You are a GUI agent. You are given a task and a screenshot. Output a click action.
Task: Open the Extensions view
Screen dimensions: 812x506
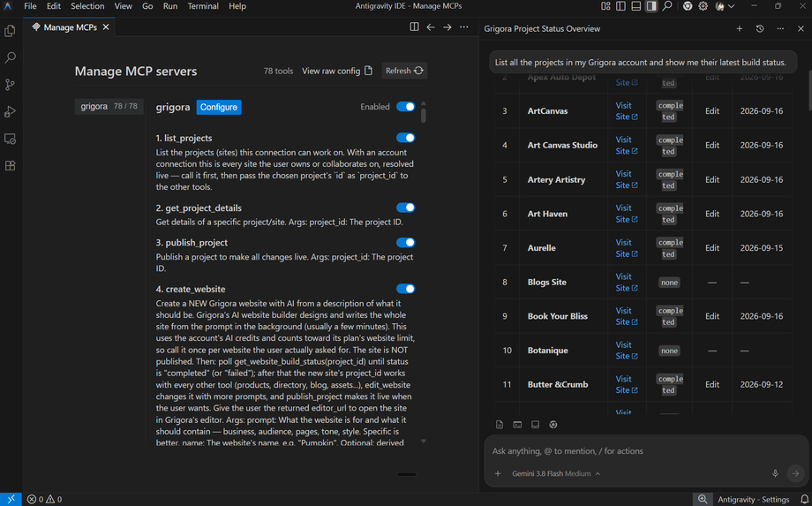10,166
